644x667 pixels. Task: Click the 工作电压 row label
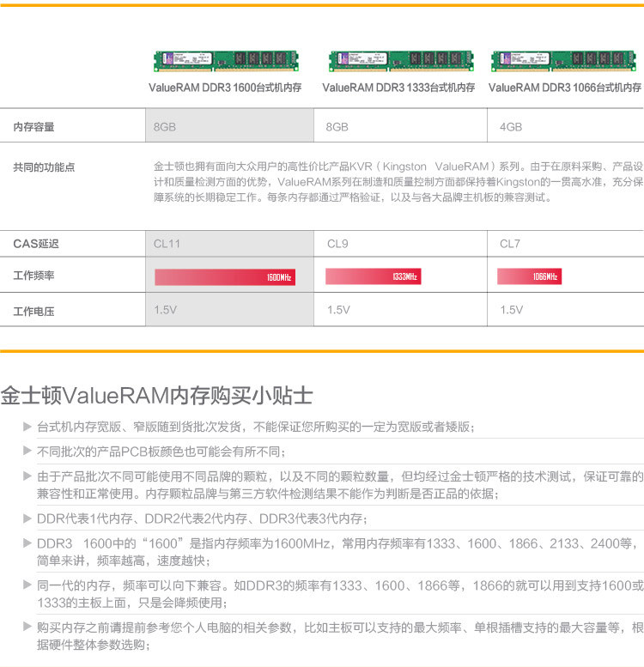[x=33, y=312]
